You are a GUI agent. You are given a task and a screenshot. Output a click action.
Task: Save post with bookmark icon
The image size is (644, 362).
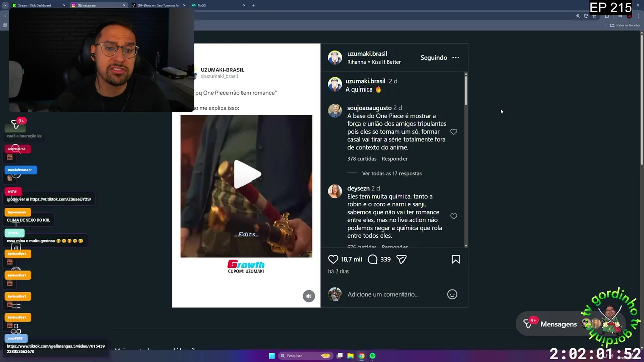455,259
